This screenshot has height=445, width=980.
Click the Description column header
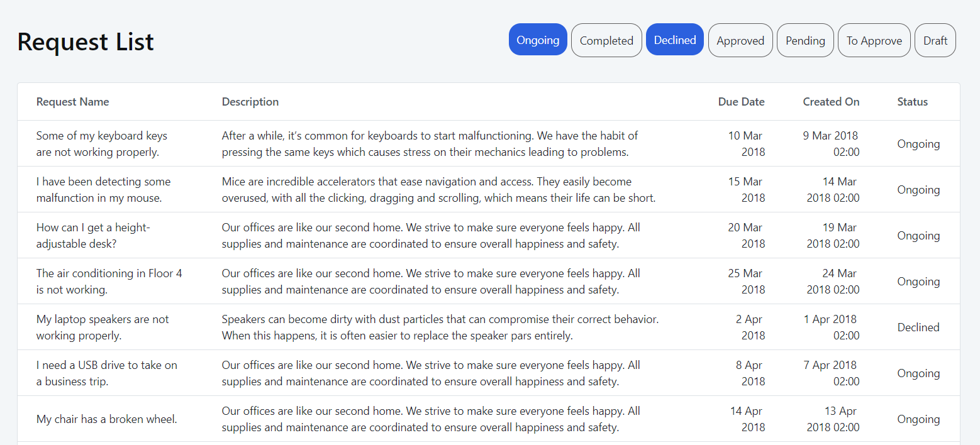pyautogui.click(x=250, y=102)
